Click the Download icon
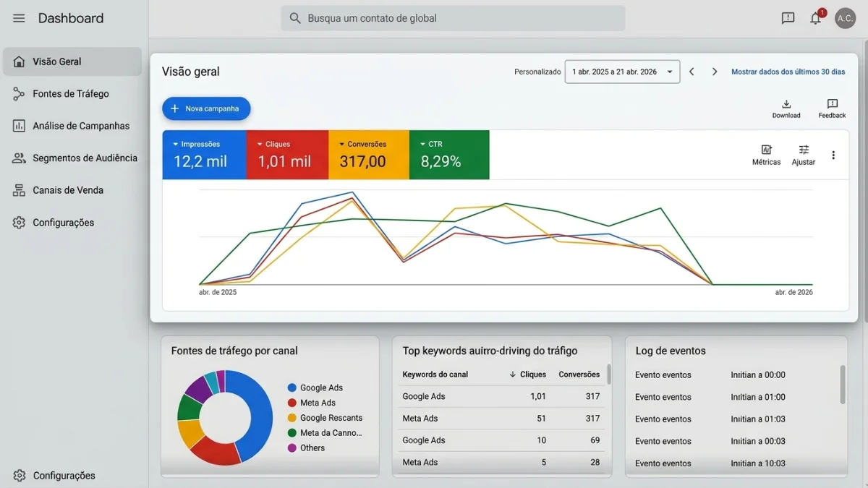The image size is (868, 488). [x=786, y=105]
